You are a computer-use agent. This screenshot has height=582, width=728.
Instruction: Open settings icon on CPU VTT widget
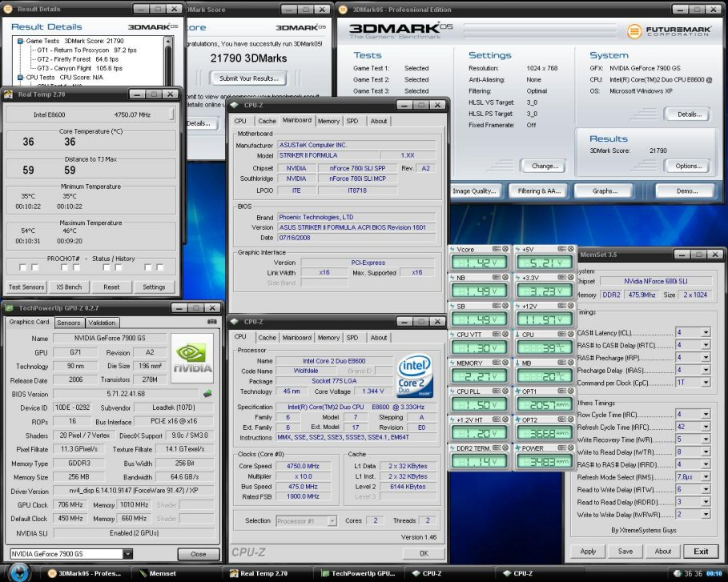[497, 334]
